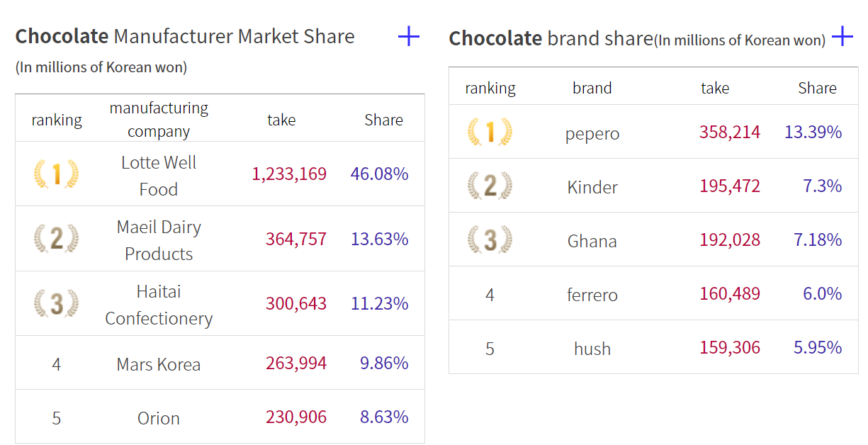Click the 358,214 take value for pepero
This screenshot has width=868, height=445.
click(729, 132)
